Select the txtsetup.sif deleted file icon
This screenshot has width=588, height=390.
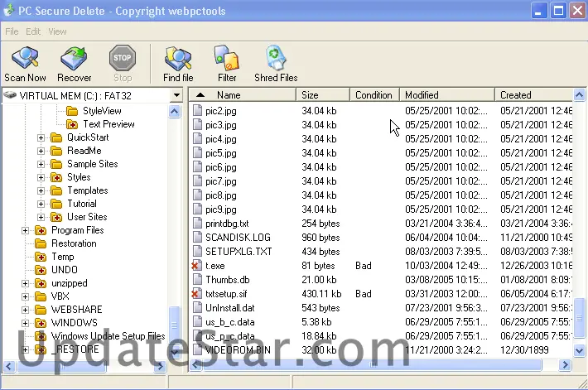(197, 294)
